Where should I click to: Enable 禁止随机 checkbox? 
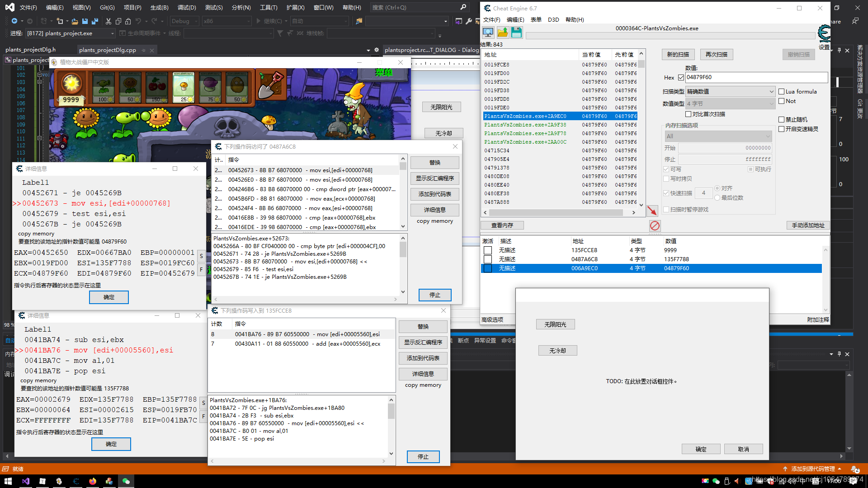coord(781,120)
